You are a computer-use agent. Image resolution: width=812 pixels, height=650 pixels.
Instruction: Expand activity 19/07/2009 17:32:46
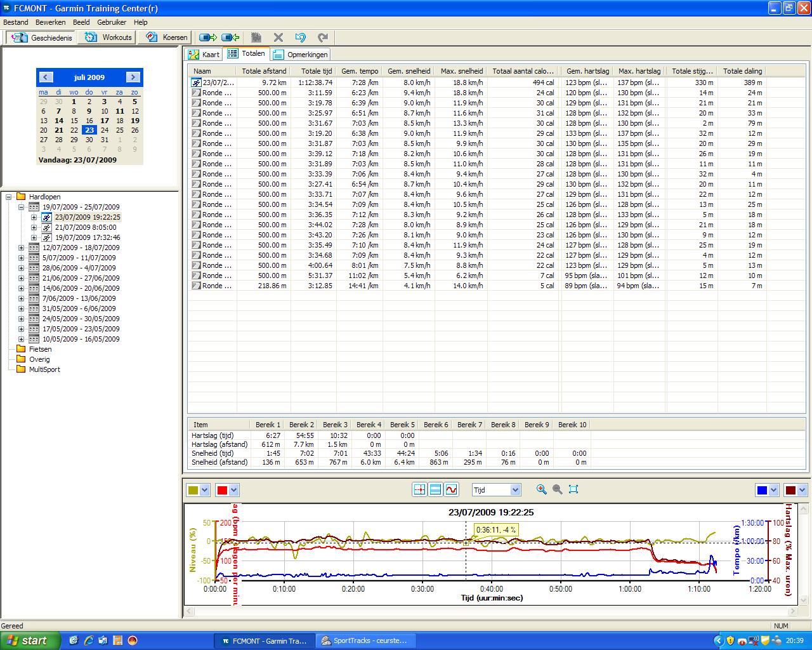click(34, 237)
